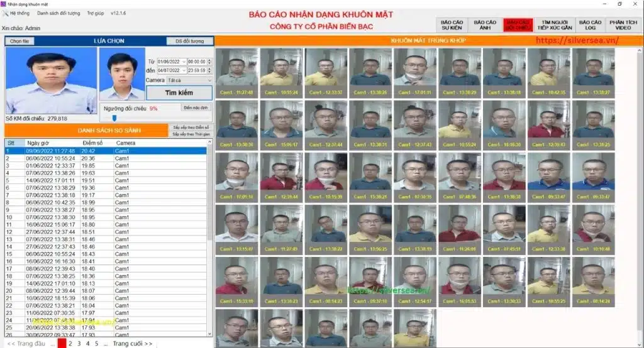The height and width of the screenshot is (348, 644).
Task: Open Phân tích video tab
Action: (623, 25)
